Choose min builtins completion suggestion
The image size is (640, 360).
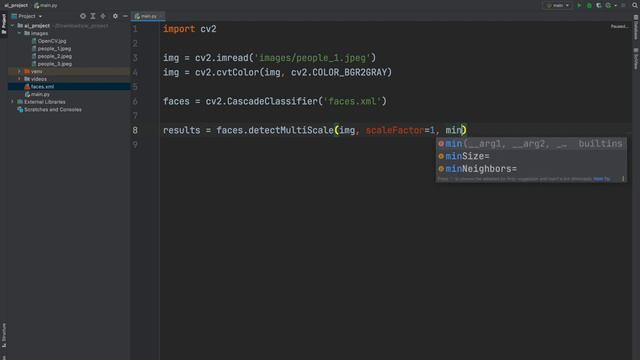tap(531, 144)
